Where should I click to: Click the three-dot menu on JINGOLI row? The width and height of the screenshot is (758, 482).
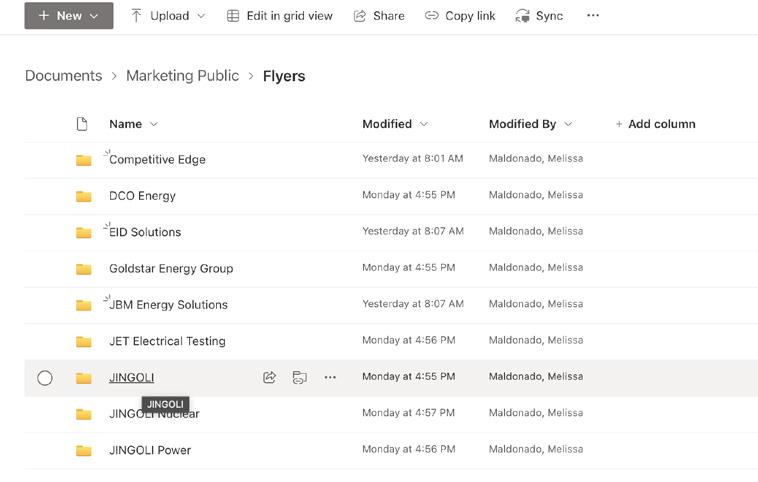click(x=330, y=378)
